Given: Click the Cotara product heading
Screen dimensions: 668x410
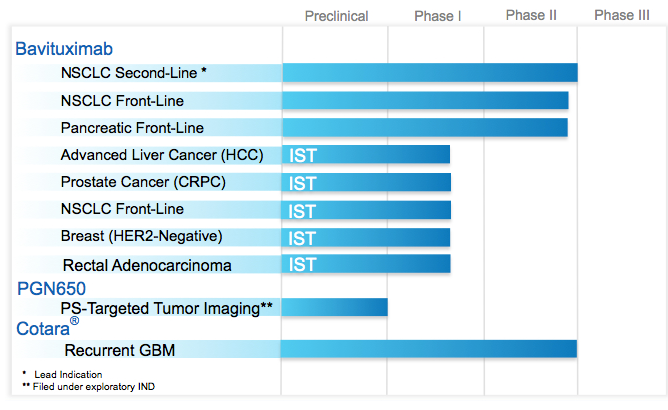Looking at the screenshot, I should pos(47,328).
